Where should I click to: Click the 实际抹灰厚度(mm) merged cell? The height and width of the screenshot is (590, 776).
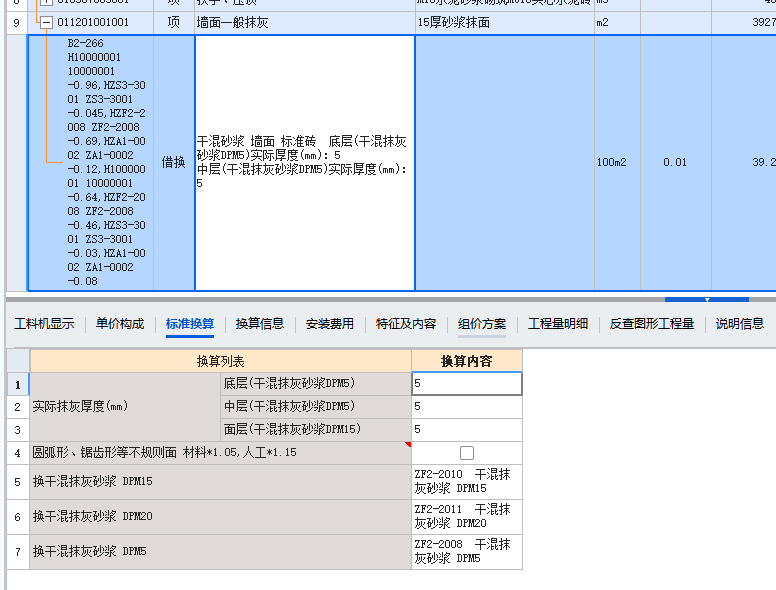(125, 407)
